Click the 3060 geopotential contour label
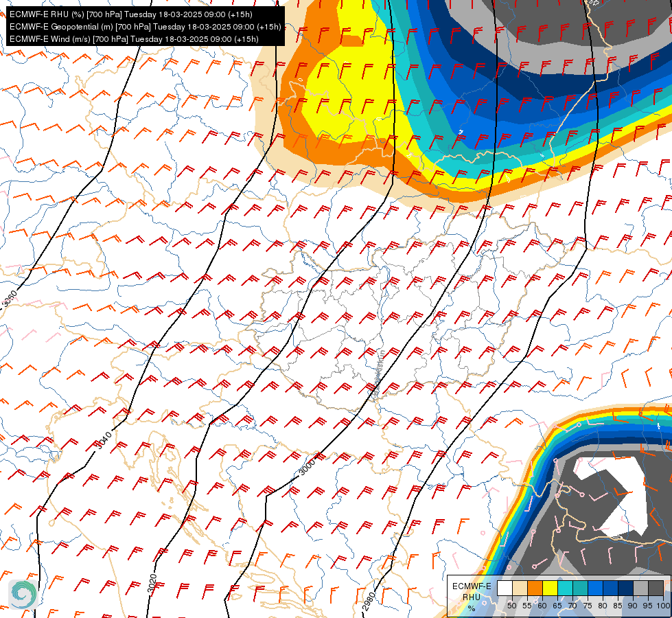 [x=10, y=299]
